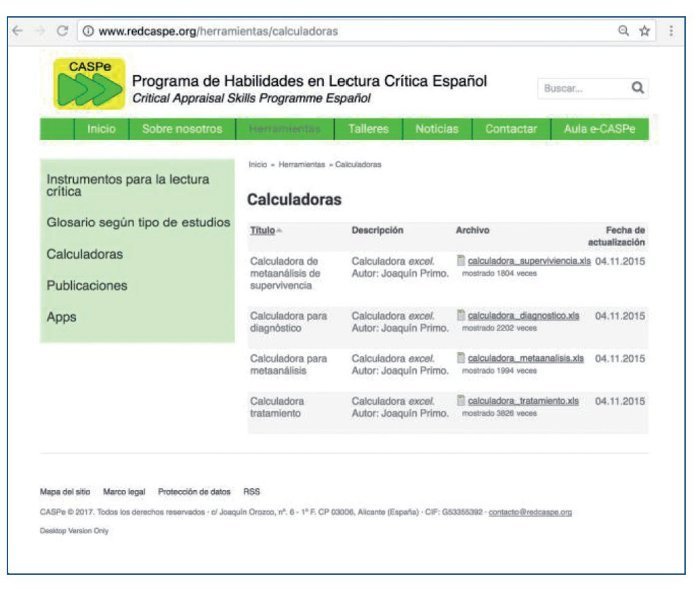Open the contacto@redcaspe.org email link
The height and width of the screenshot is (589, 700).
coord(529,512)
